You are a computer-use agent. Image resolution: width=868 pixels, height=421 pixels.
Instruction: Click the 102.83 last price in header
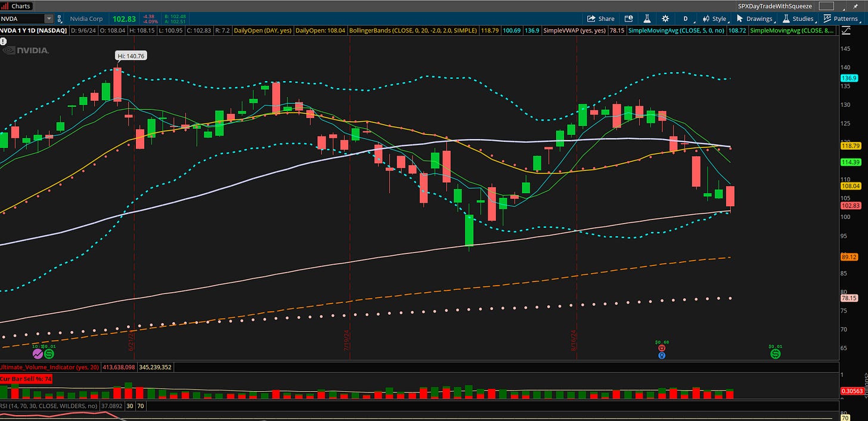tap(125, 18)
